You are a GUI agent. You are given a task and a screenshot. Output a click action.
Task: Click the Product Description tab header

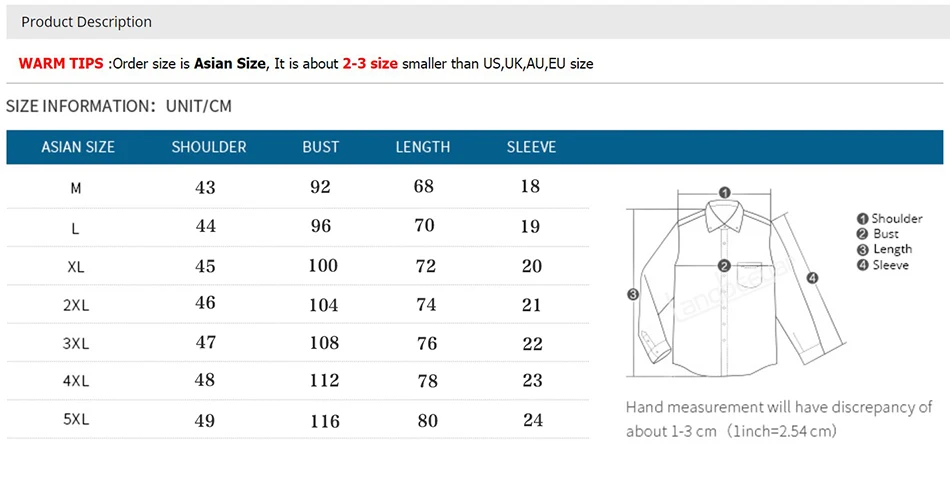87,22
